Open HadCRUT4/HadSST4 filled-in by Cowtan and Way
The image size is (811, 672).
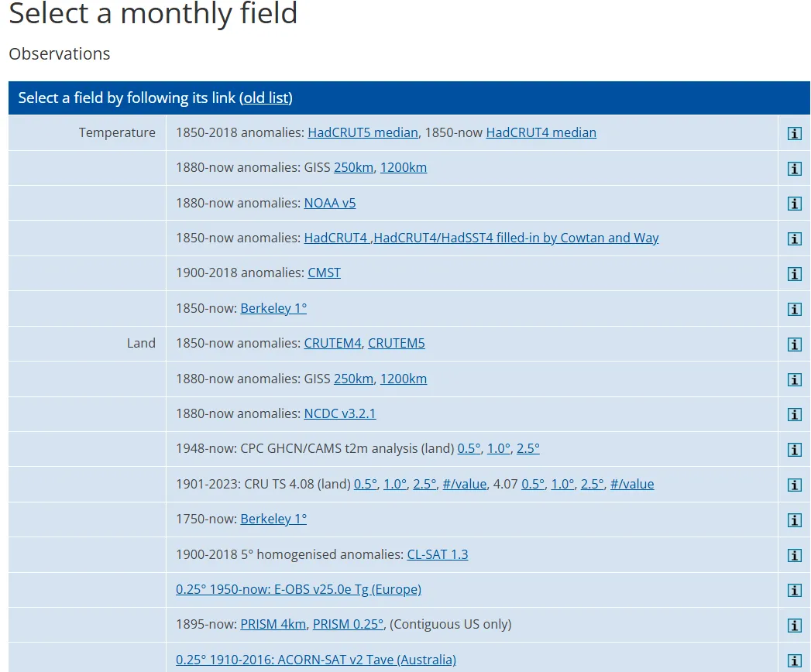(x=516, y=238)
